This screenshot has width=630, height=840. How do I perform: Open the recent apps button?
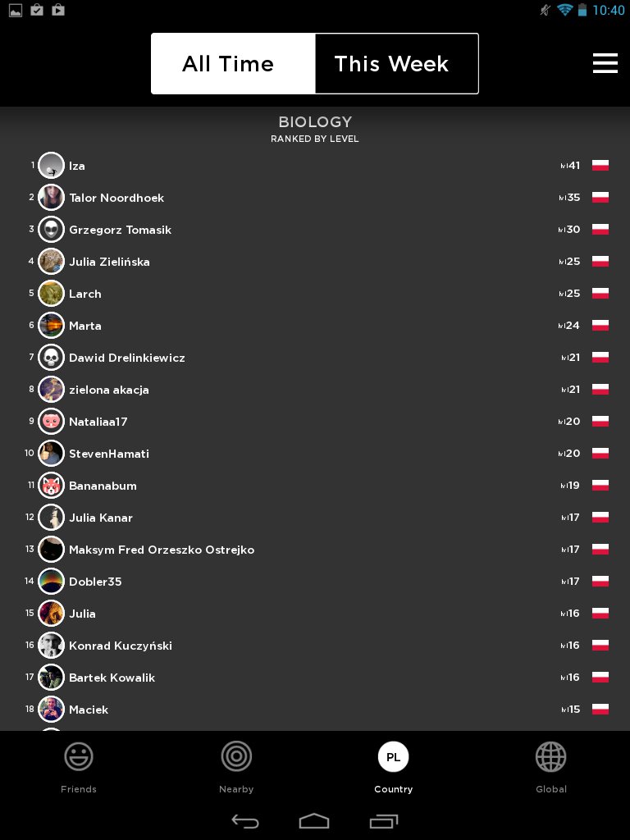click(x=383, y=821)
